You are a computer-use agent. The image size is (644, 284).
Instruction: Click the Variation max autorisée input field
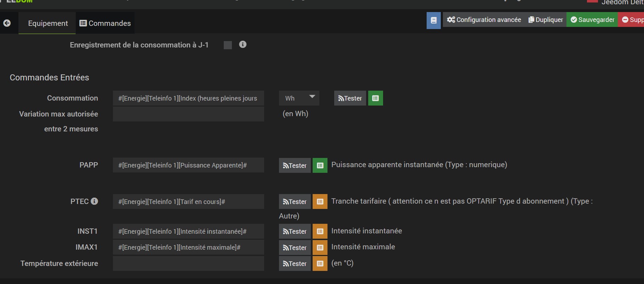(188, 114)
